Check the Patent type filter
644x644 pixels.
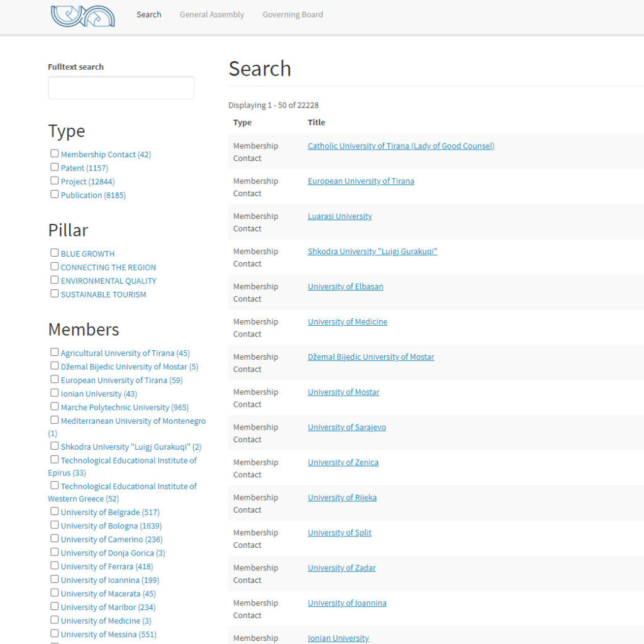[x=54, y=167]
